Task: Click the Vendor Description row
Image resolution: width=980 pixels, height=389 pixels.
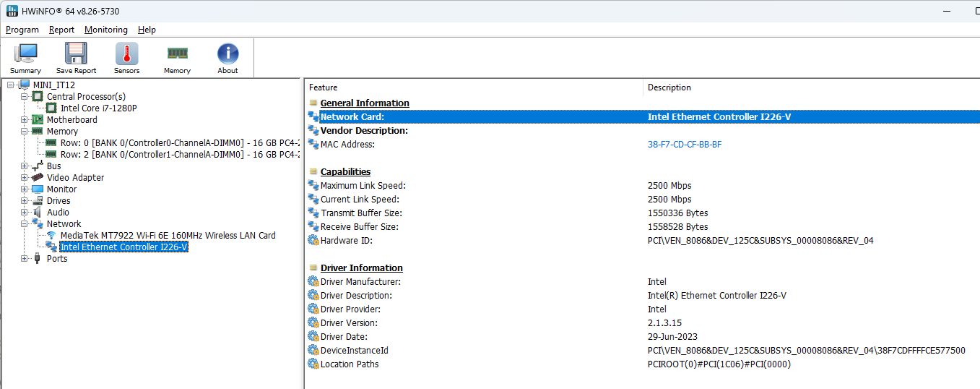Action: tap(642, 130)
